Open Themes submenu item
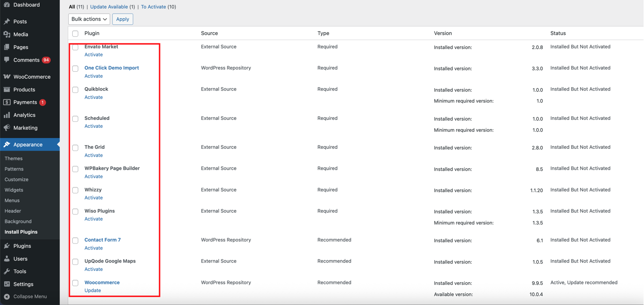The width and height of the screenshot is (644, 305). pos(14,159)
